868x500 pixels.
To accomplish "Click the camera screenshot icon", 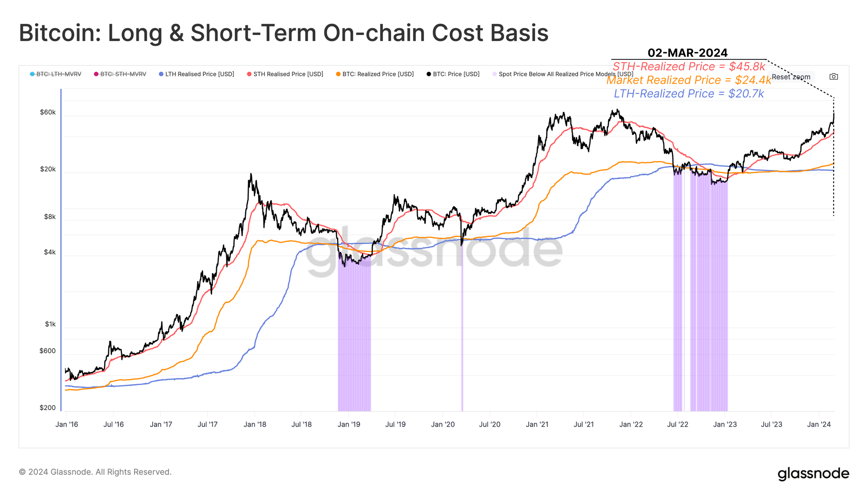I will click(834, 77).
